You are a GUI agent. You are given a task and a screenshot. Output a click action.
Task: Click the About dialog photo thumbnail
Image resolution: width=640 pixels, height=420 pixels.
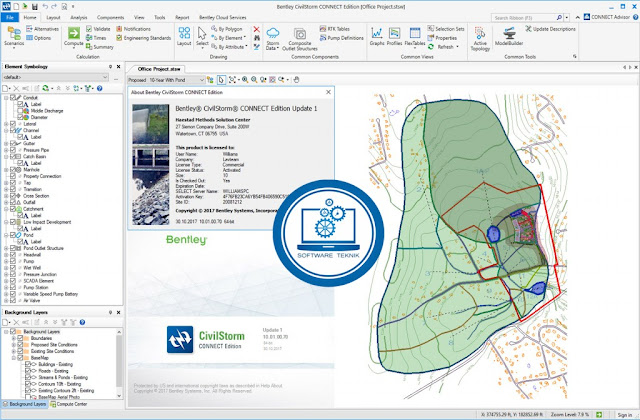point(151,164)
